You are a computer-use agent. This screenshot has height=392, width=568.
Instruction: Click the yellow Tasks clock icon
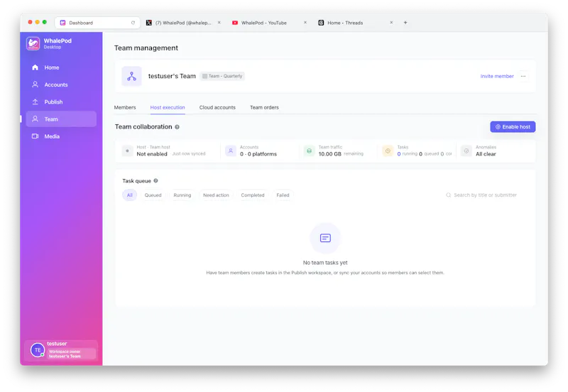[388, 151]
